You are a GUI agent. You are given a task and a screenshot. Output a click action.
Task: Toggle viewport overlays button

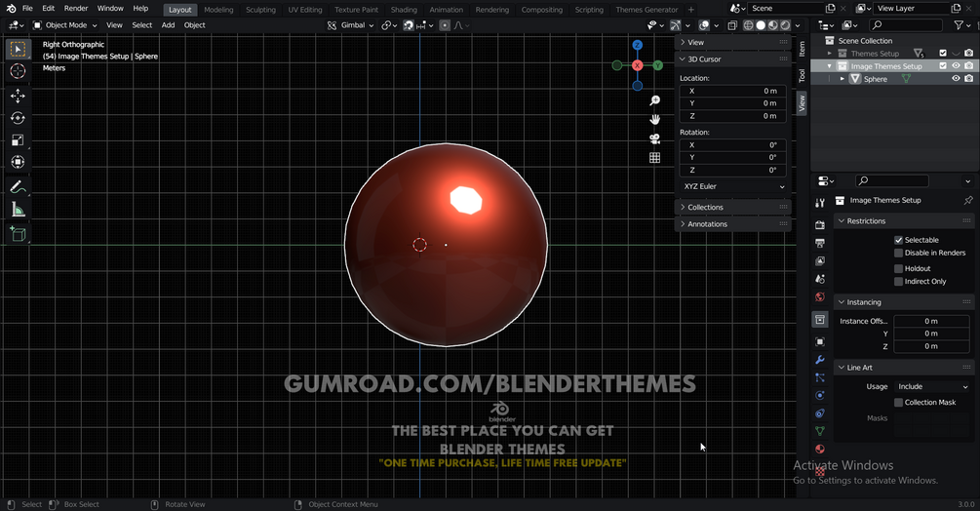704,25
